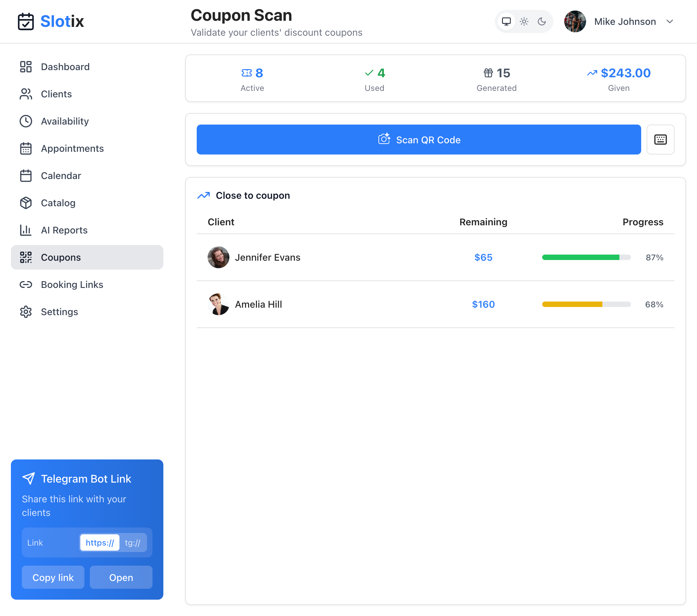Click the Coupons QR code sidebar icon
The image size is (697, 616).
(26, 257)
